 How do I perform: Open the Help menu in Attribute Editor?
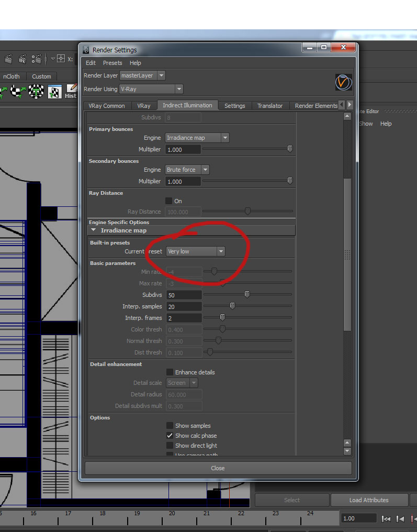coord(386,124)
